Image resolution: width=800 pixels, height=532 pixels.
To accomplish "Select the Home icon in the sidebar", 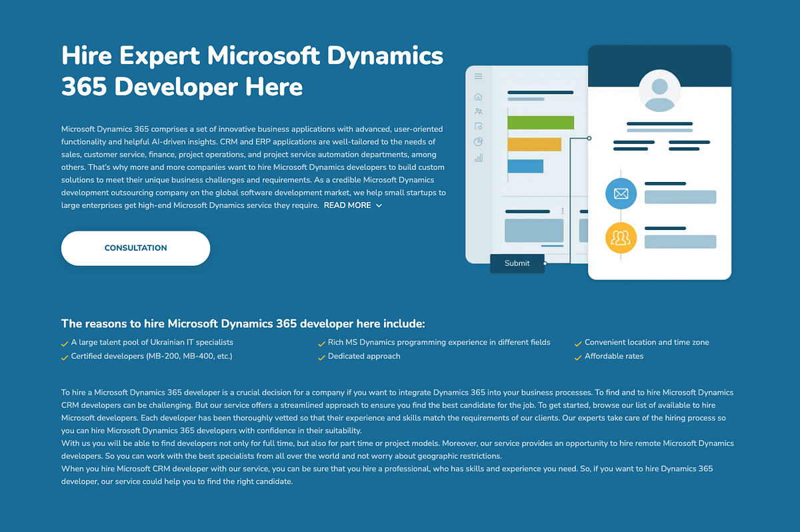I will tap(478, 96).
